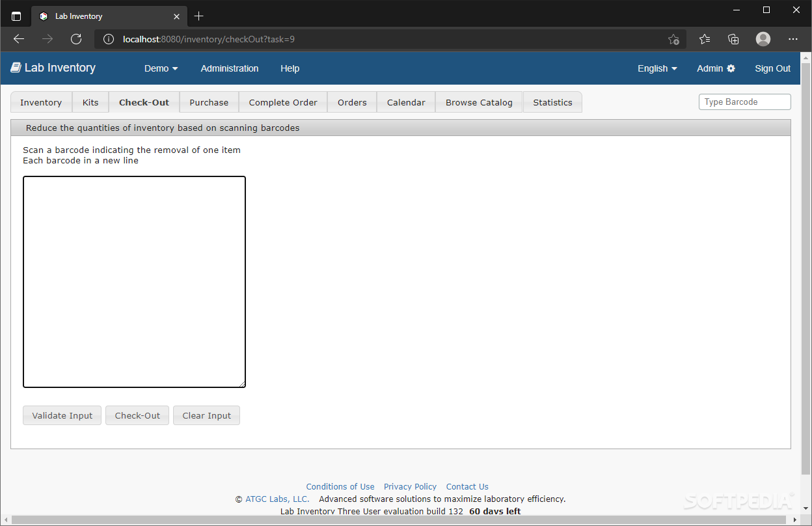
Task: Select the Lab Inventory browser tab
Action: pyautogui.click(x=109, y=16)
